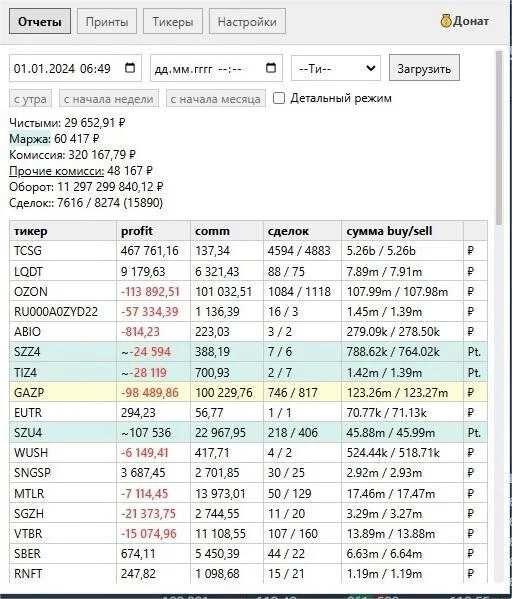Sort by the сделок column header
The width and height of the screenshot is (512, 599).
pyautogui.click(x=302, y=231)
